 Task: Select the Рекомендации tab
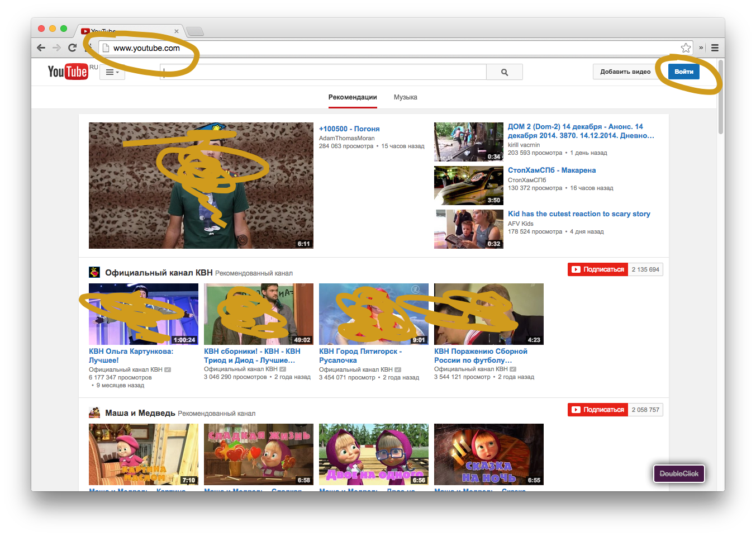(353, 97)
